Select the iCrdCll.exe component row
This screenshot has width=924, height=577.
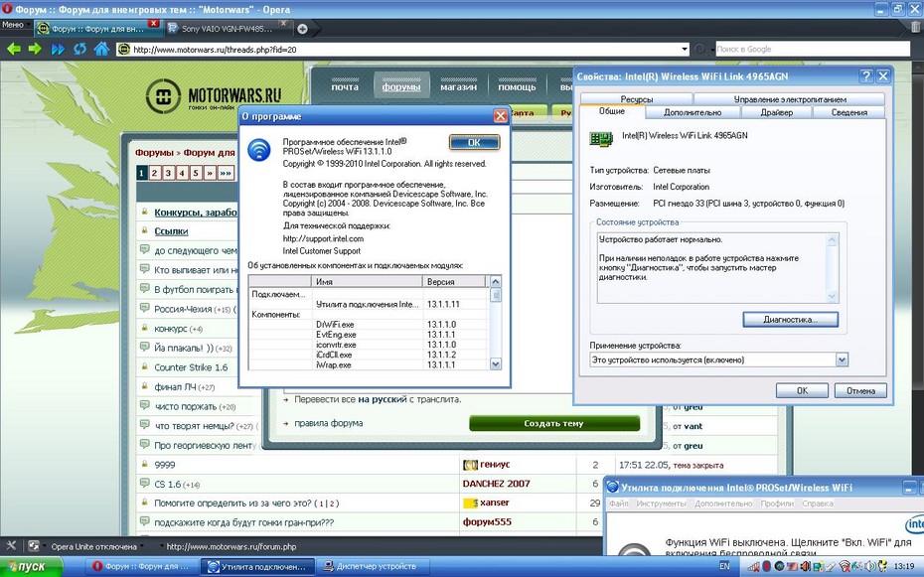[x=369, y=355]
